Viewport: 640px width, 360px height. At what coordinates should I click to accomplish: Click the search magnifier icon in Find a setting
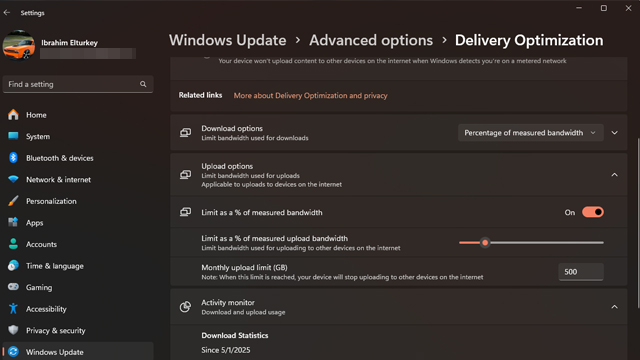143,84
